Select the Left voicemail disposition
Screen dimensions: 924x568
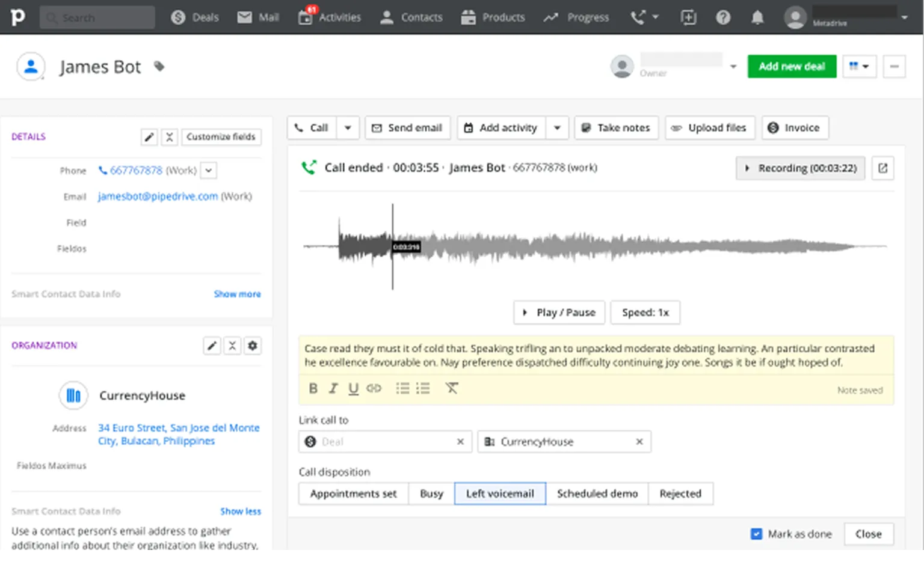pyautogui.click(x=500, y=493)
